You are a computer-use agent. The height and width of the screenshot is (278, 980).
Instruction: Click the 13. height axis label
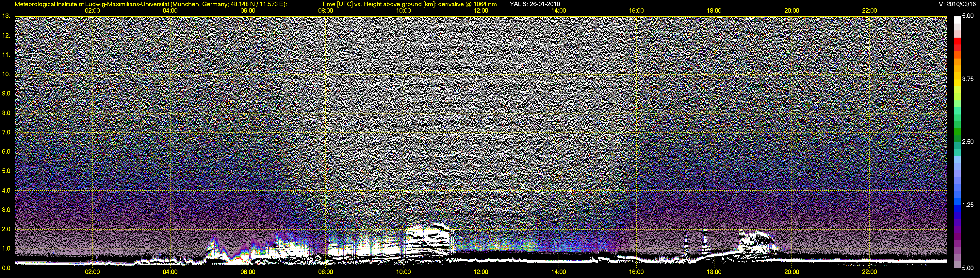tap(6, 16)
